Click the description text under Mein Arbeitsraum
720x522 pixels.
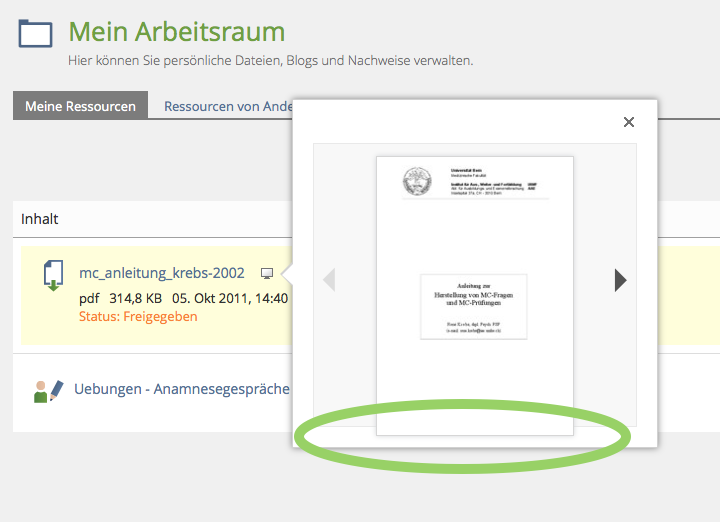click(270, 61)
